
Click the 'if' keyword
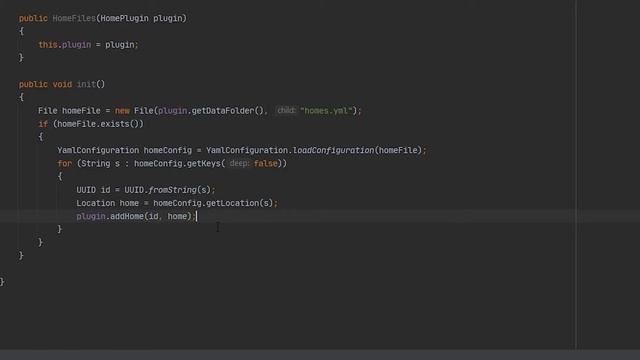tap(43, 124)
